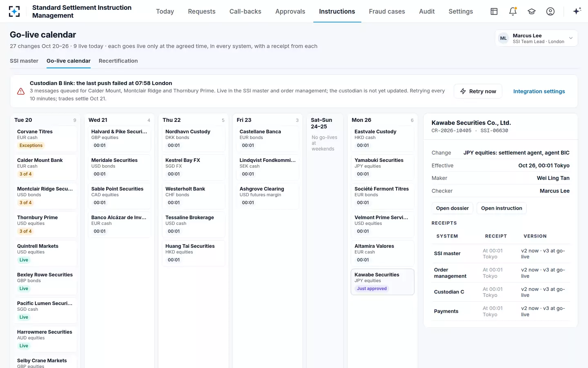Click the app logo icon

14,11
